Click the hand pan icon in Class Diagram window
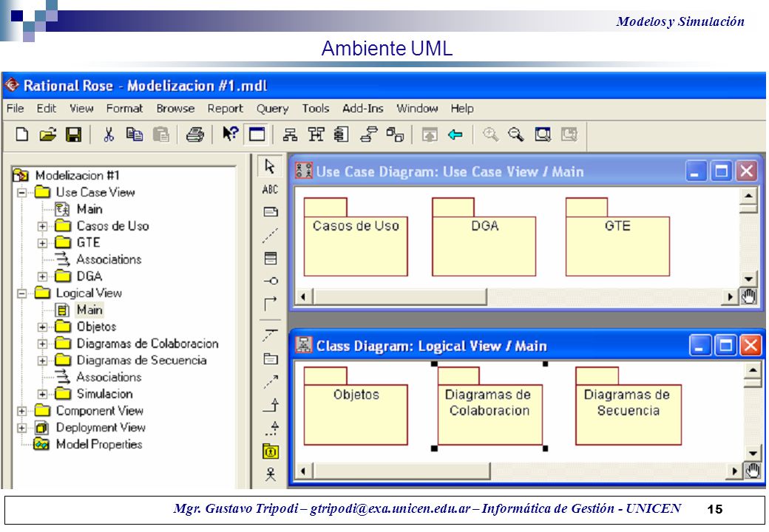 pyautogui.click(x=753, y=471)
